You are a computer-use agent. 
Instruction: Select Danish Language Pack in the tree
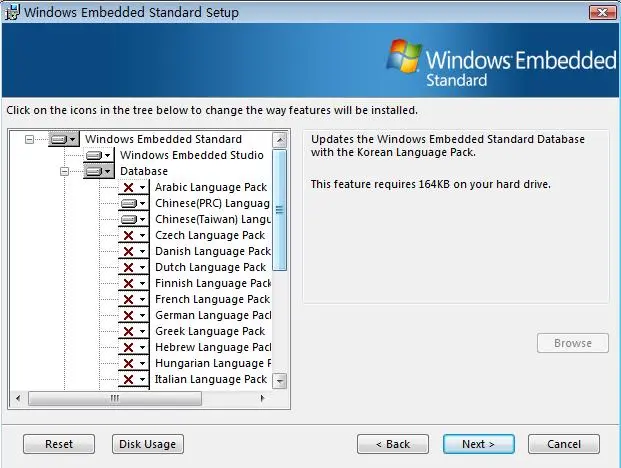coord(213,251)
